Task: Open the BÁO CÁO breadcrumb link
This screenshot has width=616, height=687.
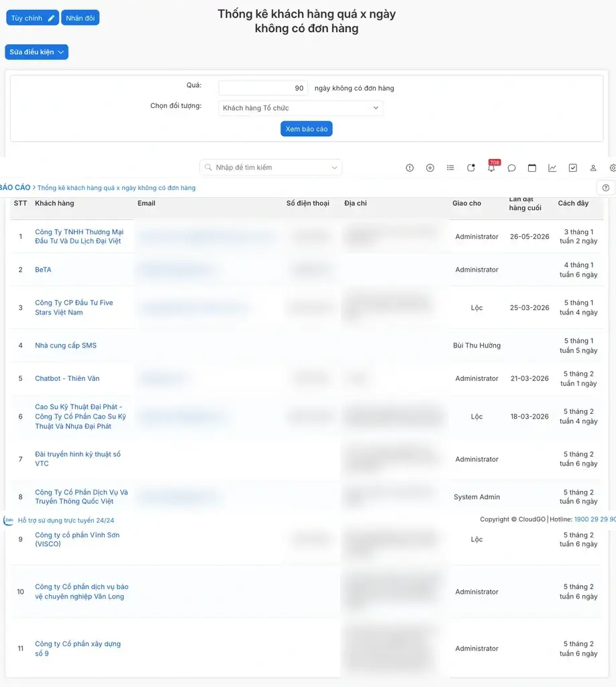Action: point(15,188)
